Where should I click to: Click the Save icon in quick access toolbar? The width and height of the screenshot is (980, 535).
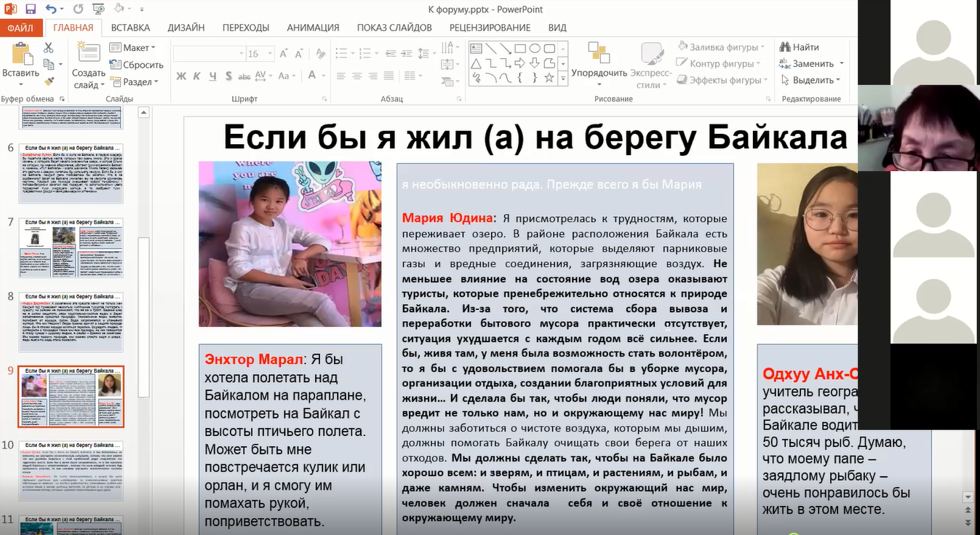[x=31, y=9]
